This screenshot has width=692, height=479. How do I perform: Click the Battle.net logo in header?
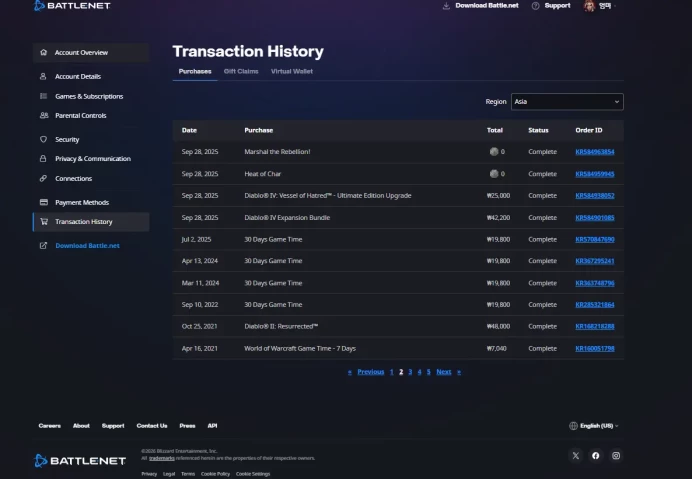[x=72, y=6]
